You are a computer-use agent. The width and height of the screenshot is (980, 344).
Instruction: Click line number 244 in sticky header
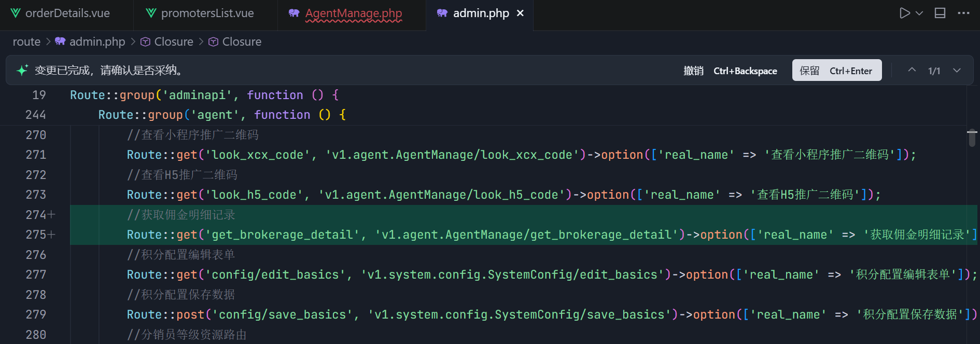click(x=36, y=115)
